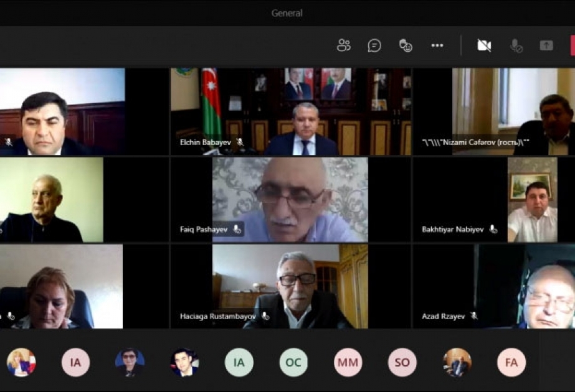The image size is (575, 392).
Task: Open the More actions ellipsis menu
Action: (437, 45)
